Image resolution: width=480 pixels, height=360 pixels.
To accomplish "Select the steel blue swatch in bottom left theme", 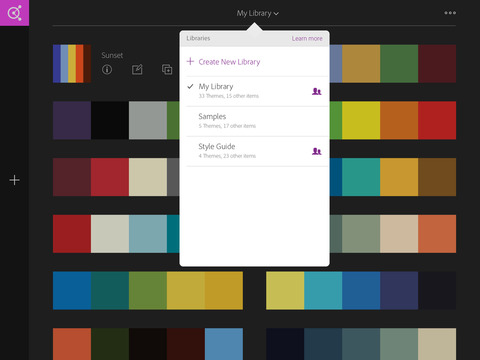I will (x=224, y=344).
